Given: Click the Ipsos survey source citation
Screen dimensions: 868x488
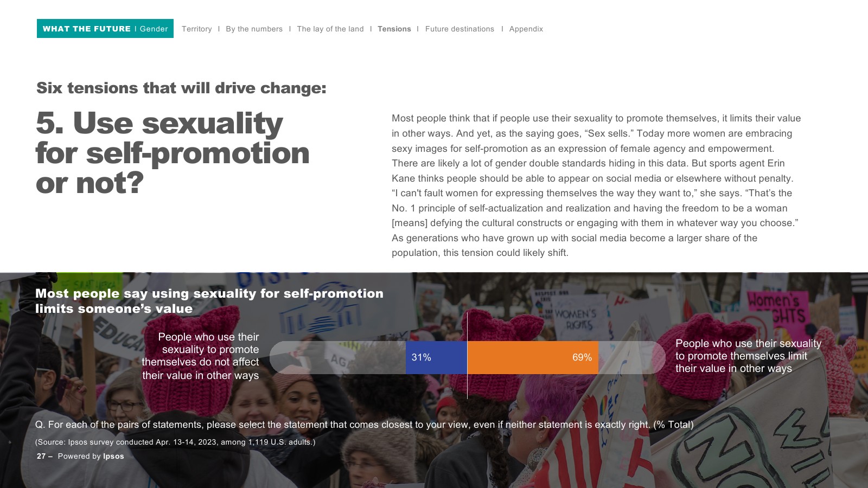Looking at the screenshot, I should coord(175,442).
